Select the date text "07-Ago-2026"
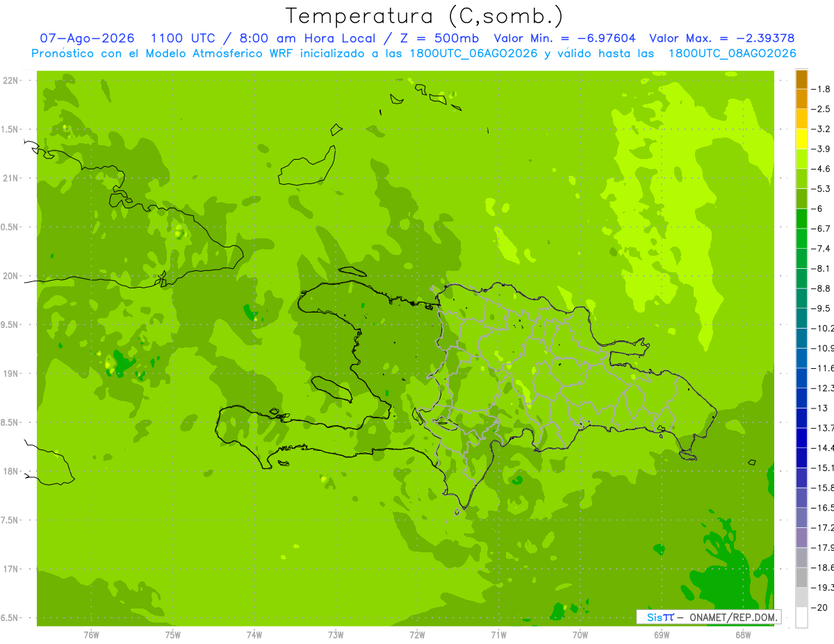The height and width of the screenshot is (644, 834). click(87, 38)
